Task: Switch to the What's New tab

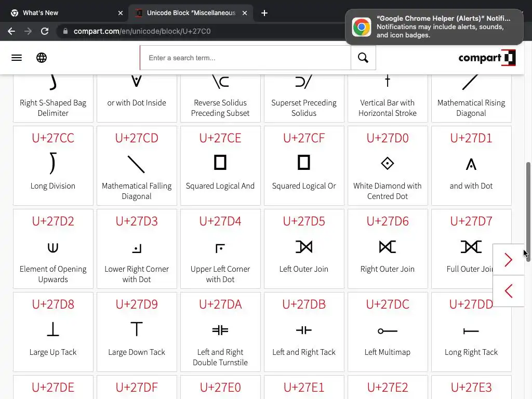Action: [x=66, y=13]
